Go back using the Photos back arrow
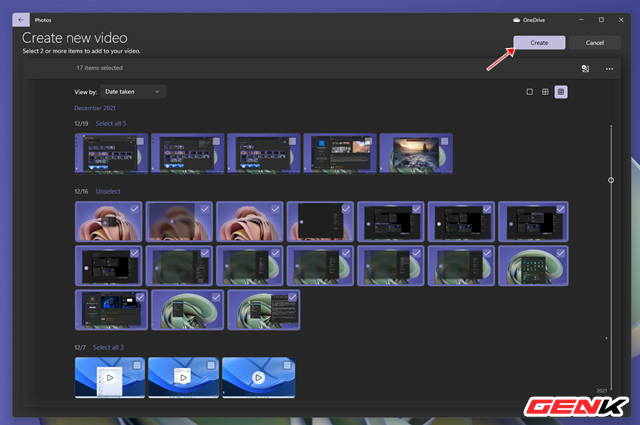Screen dimensions: 640x425 22,19
